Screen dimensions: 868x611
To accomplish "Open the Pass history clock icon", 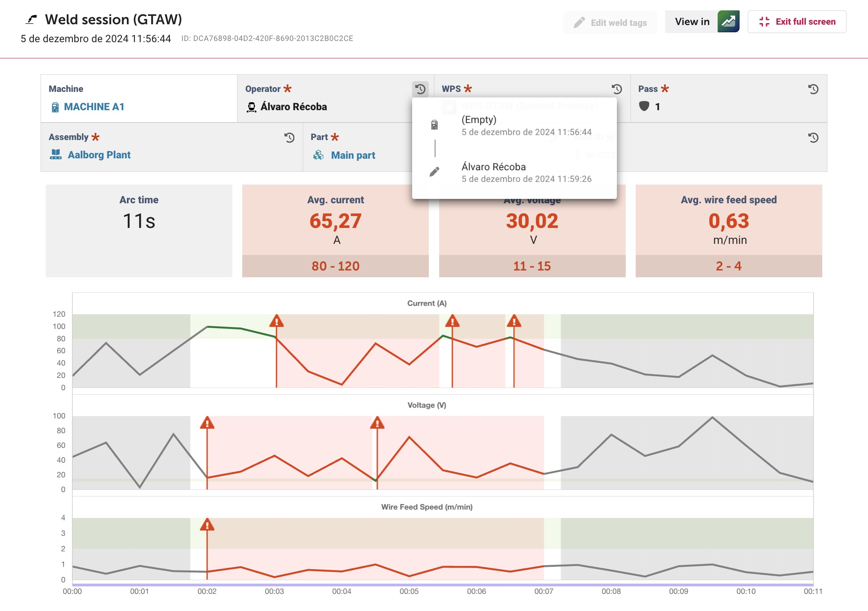I will [x=814, y=89].
